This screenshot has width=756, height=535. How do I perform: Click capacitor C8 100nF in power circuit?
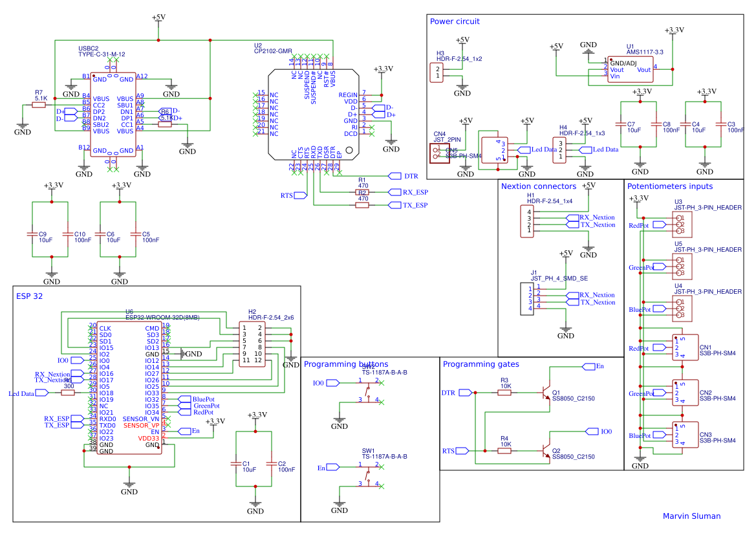point(656,124)
